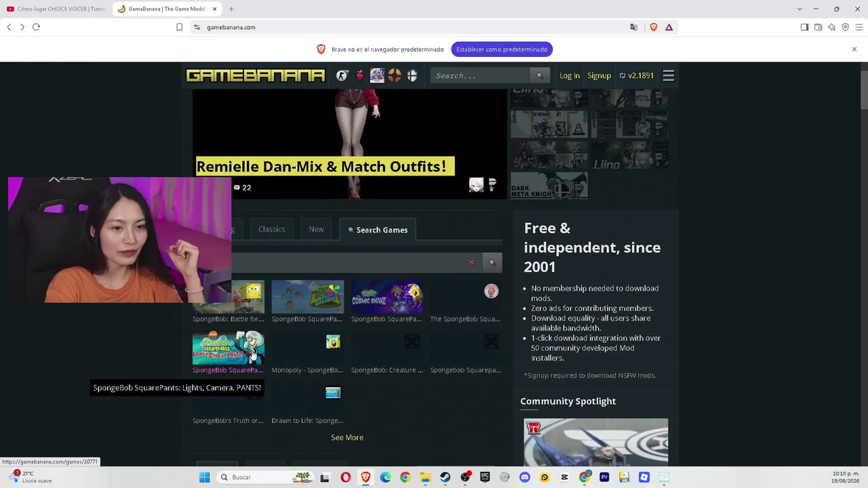Open the GameBanana hamburger menu
The image size is (868, 488).
click(x=669, y=76)
